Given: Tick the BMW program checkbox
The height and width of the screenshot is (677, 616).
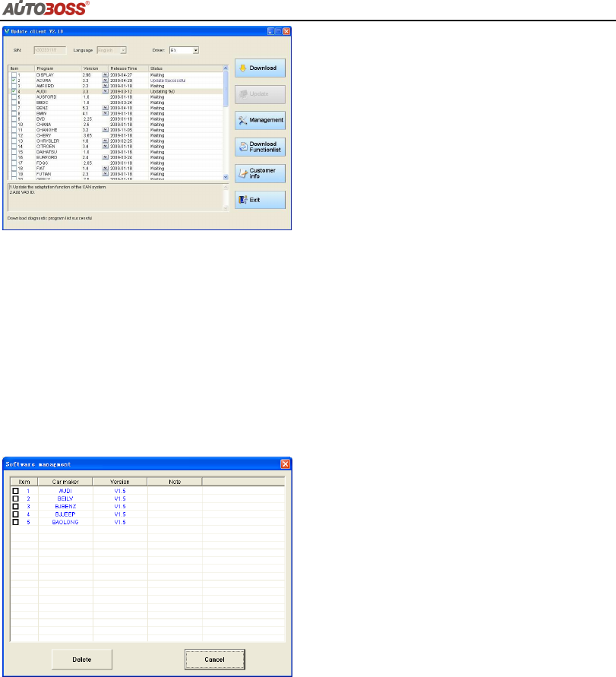Looking at the screenshot, I should point(14,113).
